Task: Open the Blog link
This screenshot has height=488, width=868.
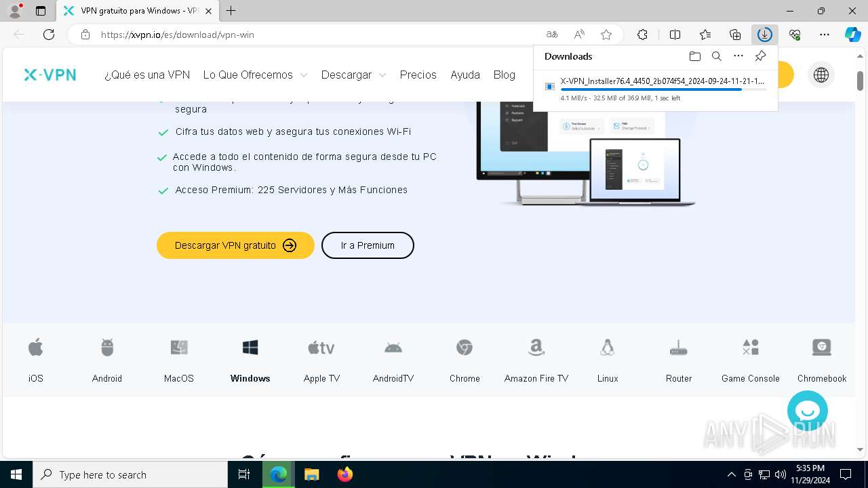Action: (505, 75)
